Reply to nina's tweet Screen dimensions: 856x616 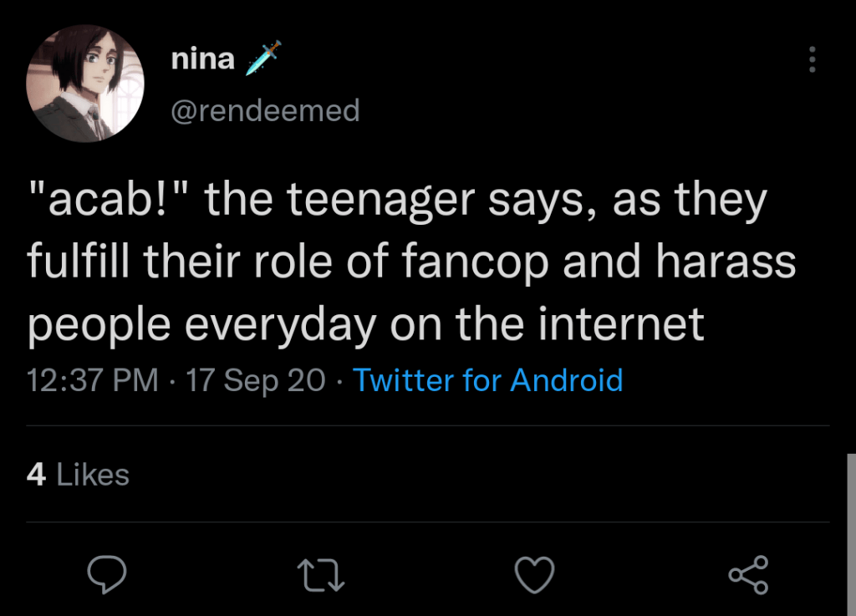coord(107,575)
